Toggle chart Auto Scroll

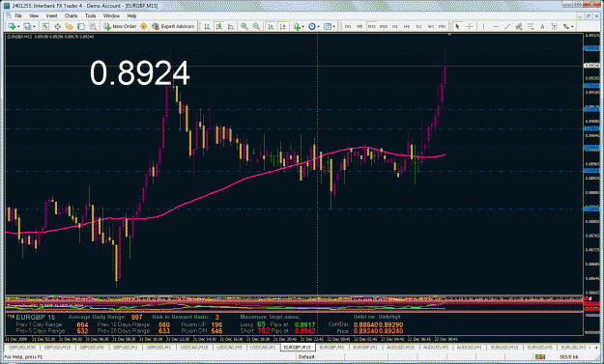[x=271, y=26]
